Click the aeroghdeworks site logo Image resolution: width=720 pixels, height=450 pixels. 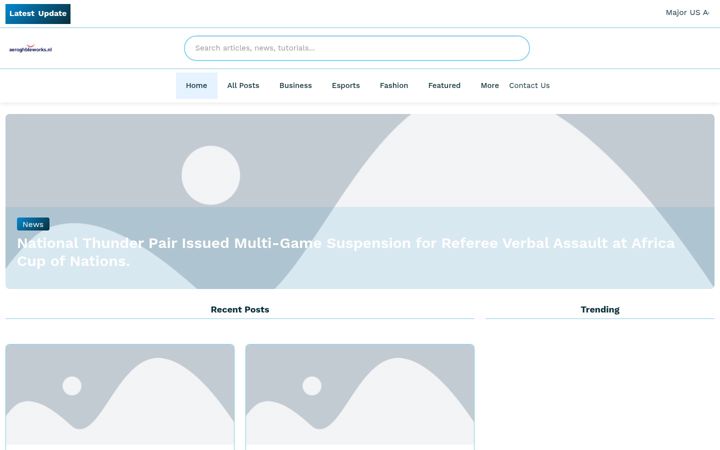pyautogui.click(x=30, y=49)
